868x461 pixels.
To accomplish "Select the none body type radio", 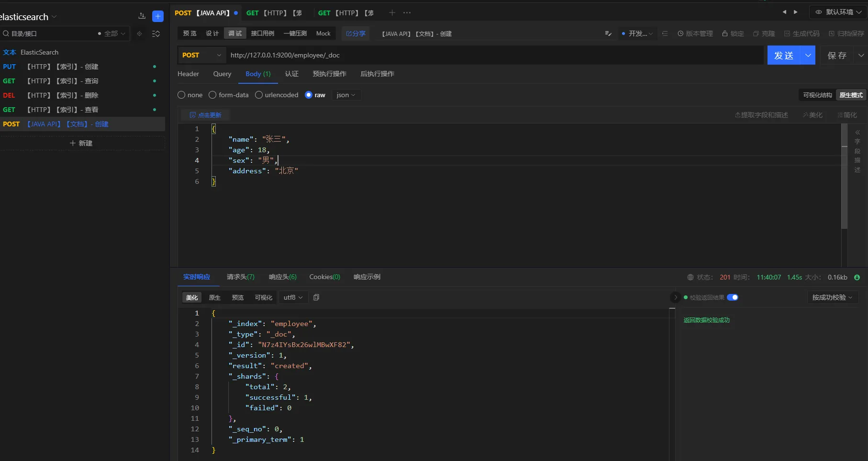I will pyautogui.click(x=181, y=95).
